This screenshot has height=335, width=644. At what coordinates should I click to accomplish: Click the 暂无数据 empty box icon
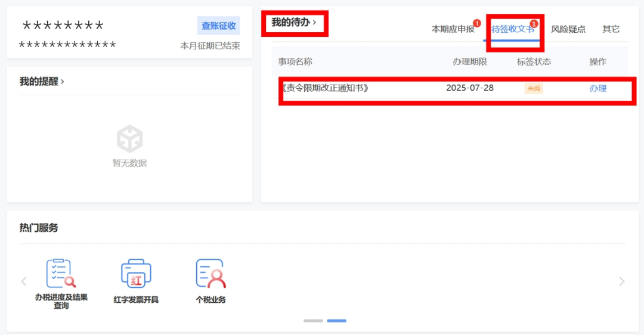(x=130, y=139)
